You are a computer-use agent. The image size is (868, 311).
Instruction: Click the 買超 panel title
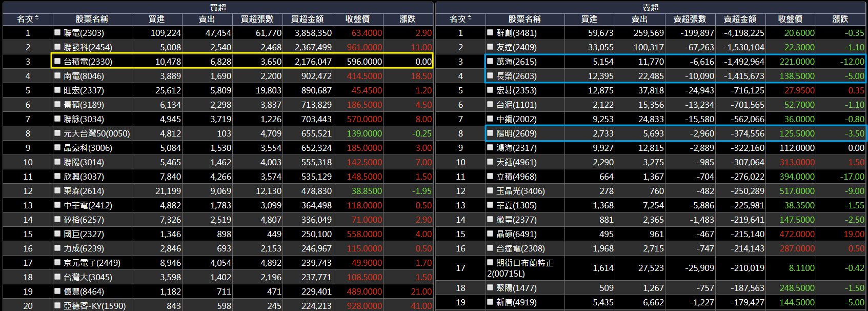click(218, 7)
